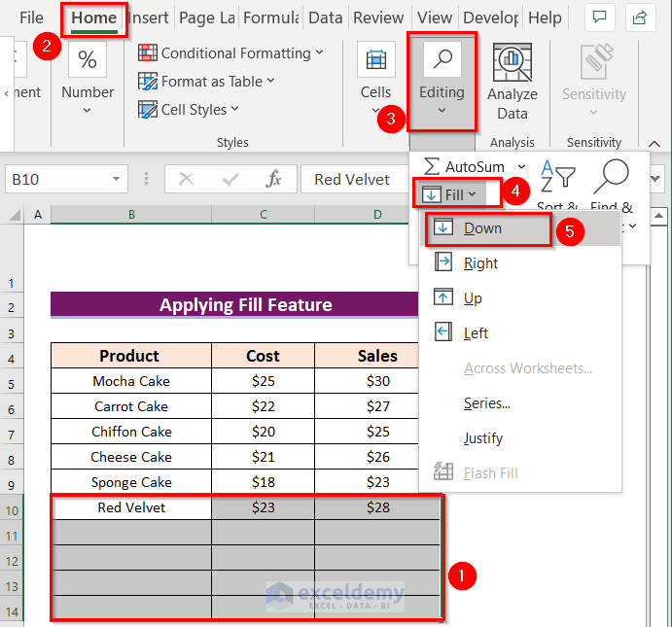Select column D header
The image size is (672, 627).
[x=377, y=214]
